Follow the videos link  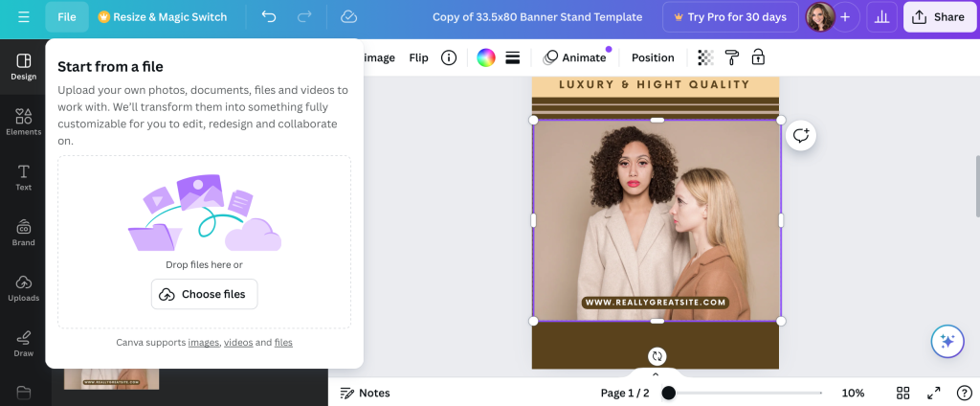238,342
